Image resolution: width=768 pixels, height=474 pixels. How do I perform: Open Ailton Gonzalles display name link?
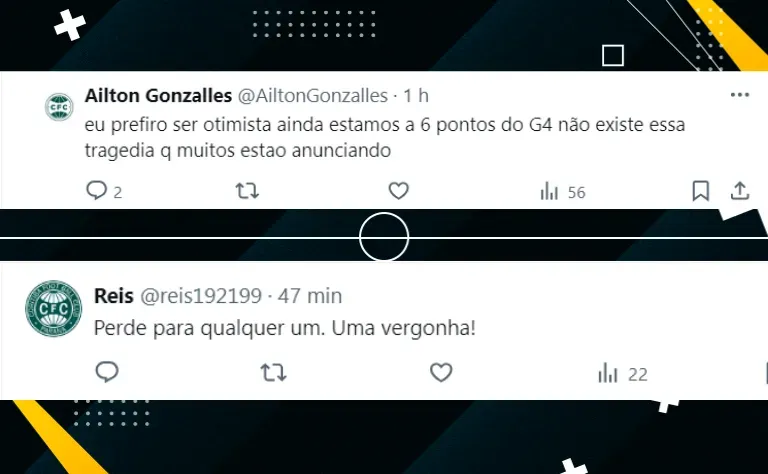pyautogui.click(x=158, y=96)
